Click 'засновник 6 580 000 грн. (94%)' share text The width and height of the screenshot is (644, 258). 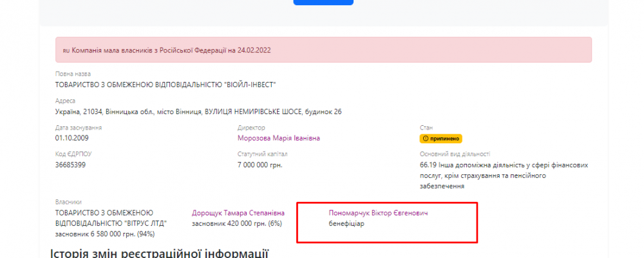105,233
